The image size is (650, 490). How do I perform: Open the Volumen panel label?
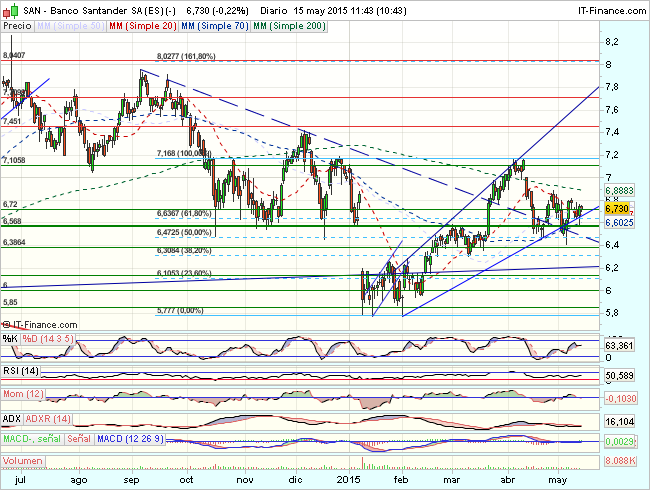click(x=22, y=461)
